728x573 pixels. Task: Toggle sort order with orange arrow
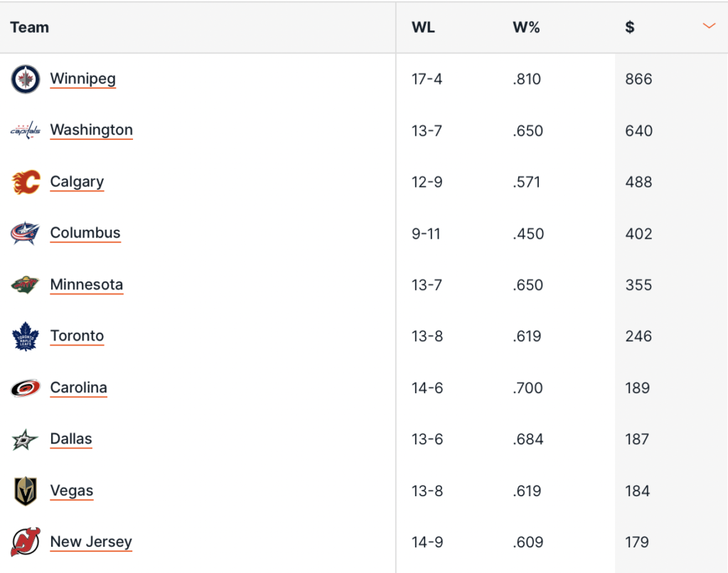(x=708, y=26)
